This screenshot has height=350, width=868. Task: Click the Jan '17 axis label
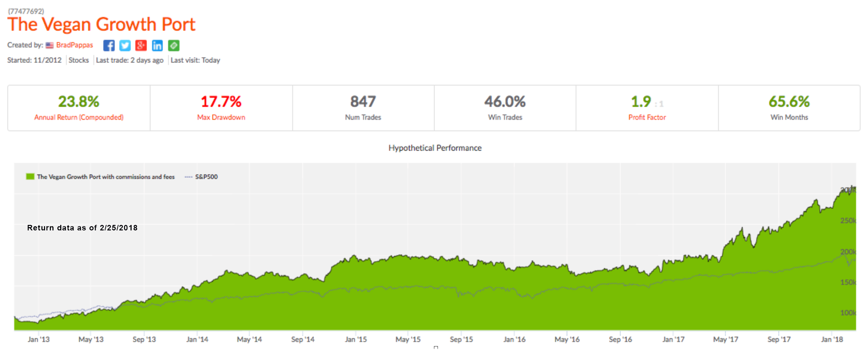(673, 340)
